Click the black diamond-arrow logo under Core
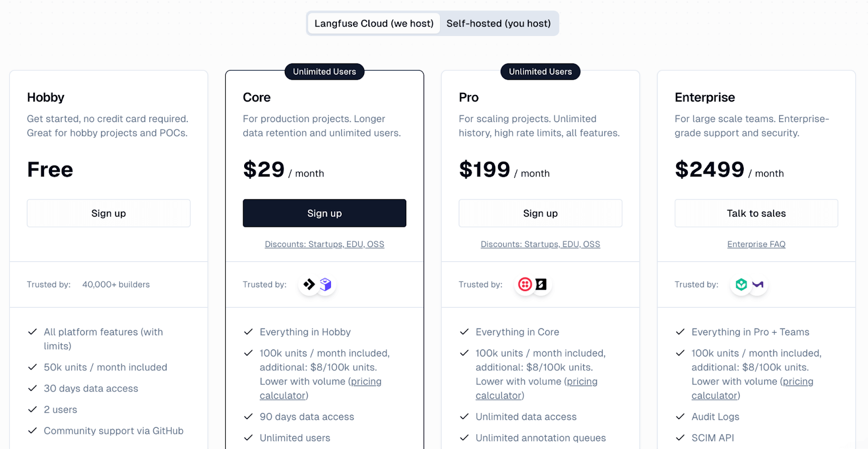Screen dimensions: 868x449 point(309,284)
